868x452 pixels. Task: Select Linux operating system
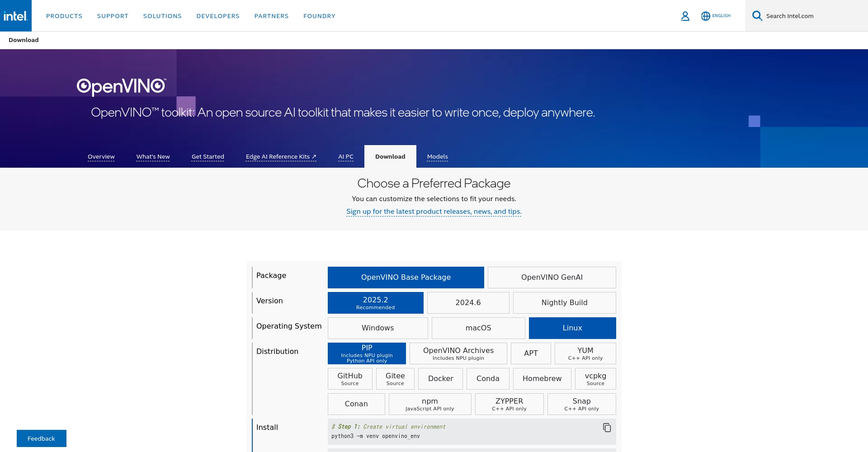tap(572, 328)
